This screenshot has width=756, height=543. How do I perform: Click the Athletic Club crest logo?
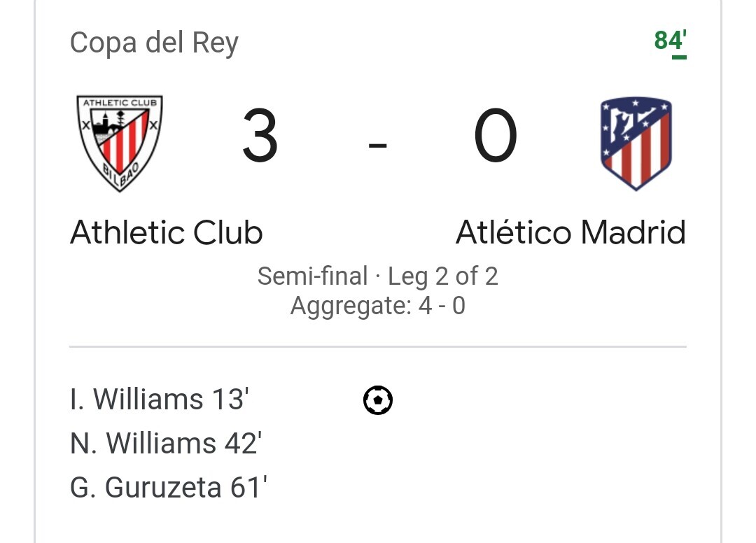pyautogui.click(x=120, y=143)
